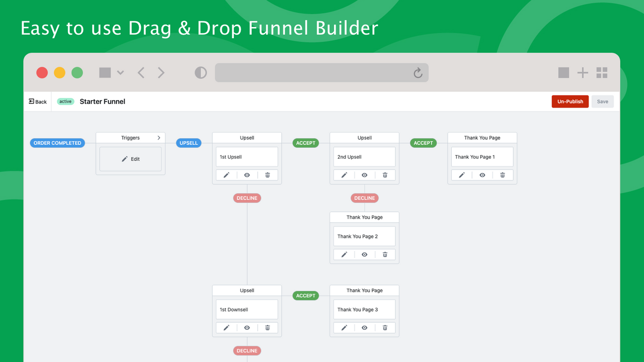The height and width of the screenshot is (362, 644).
Task: Expand the Triggers card chevron
Action: [159, 137]
